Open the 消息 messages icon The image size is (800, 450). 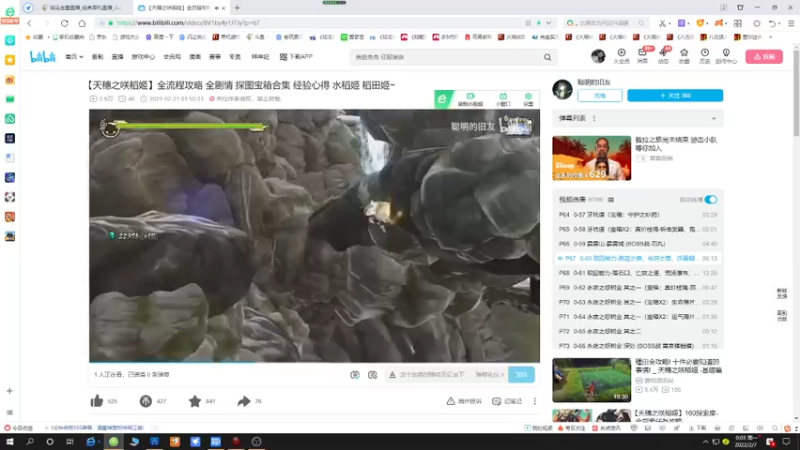pos(642,56)
